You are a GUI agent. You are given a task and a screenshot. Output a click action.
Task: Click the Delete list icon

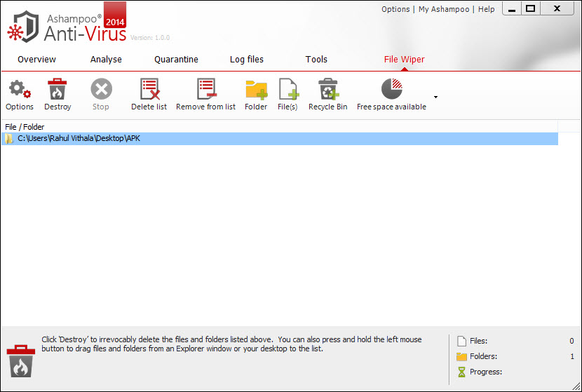[x=149, y=89]
